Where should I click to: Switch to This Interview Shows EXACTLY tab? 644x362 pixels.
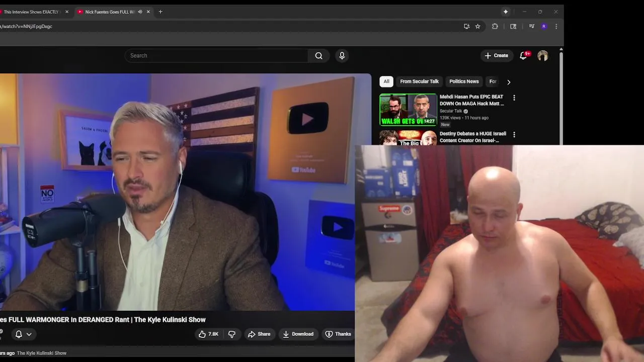(x=31, y=12)
